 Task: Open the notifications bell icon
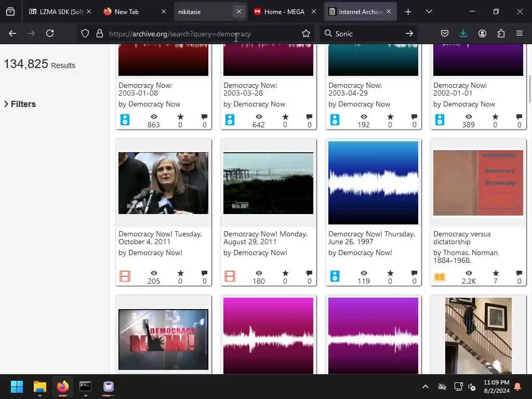(518, 387)
